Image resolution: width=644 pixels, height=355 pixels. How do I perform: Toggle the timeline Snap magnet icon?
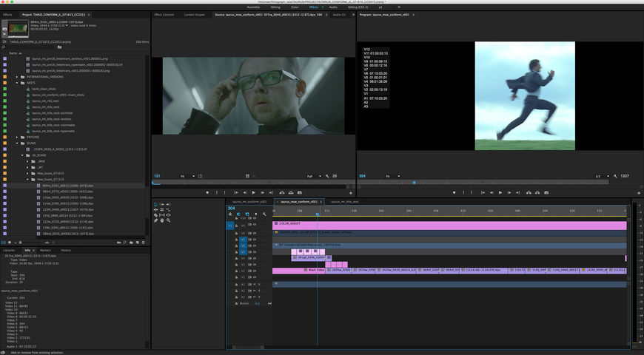238,214
